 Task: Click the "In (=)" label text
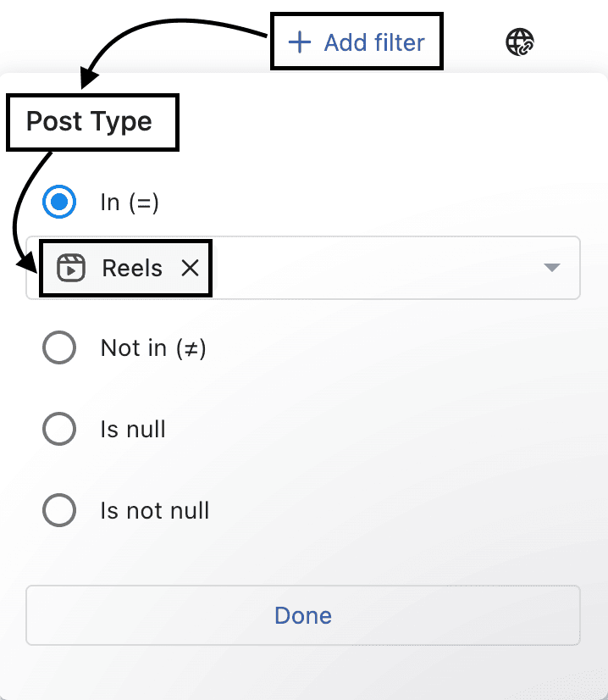[x=130, y=203]
